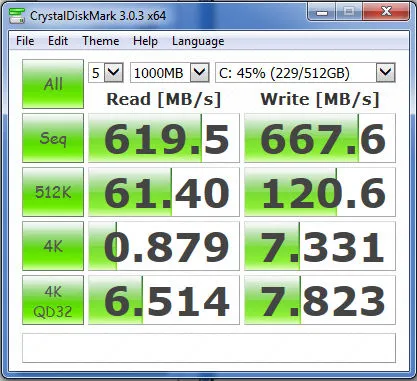The width and height of the screenshot is (417, 381).
Task: Click the disabled maximize window button
Action: pyautogui.click(x=349, y=12)
